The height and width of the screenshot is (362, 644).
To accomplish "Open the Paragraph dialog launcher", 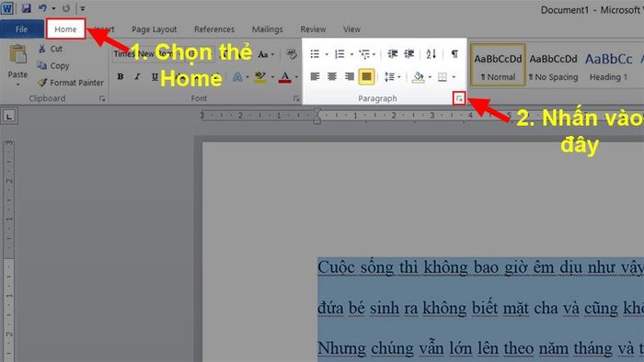I will (459, 98).
